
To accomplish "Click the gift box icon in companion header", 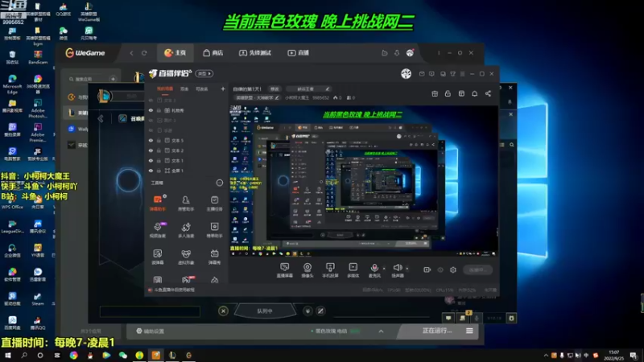I will tap(435, 93).
